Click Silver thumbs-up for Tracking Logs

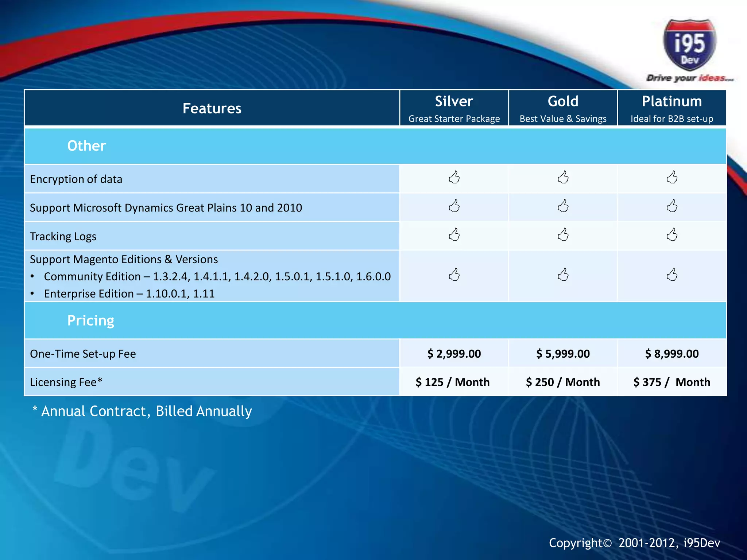[454, 235]
